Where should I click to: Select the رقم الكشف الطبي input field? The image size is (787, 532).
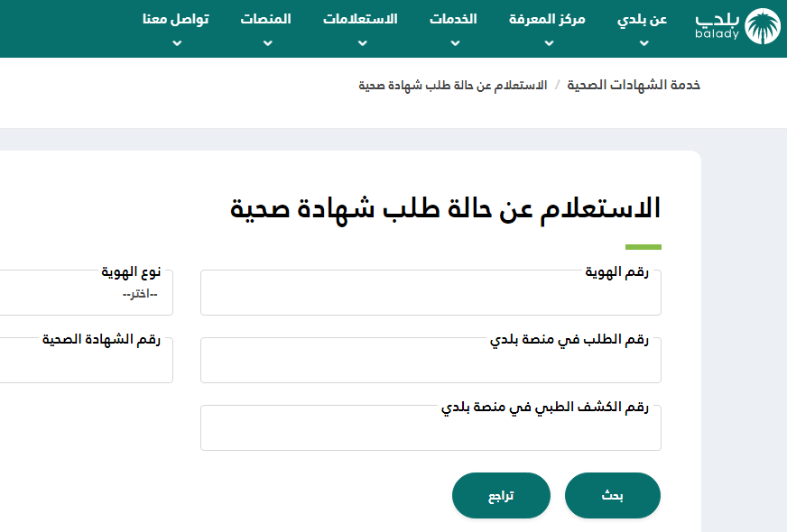(x=431, y=433)
